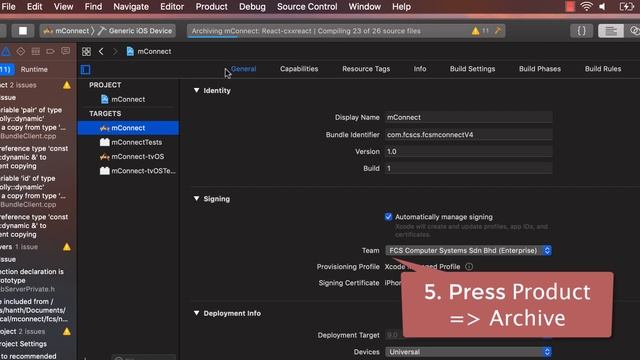Viewport: 640px width, 360px height.
Task: Open the View menu
Action: [x=63, y=7]
